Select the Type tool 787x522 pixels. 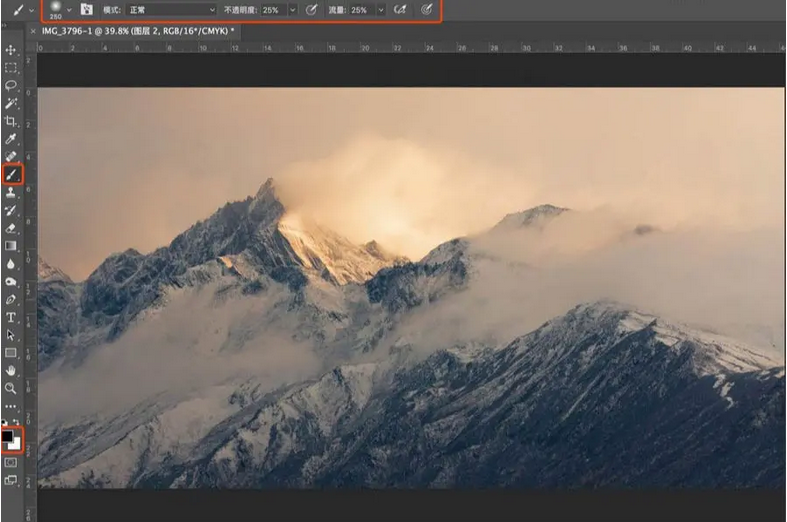(x=11, y=317)
